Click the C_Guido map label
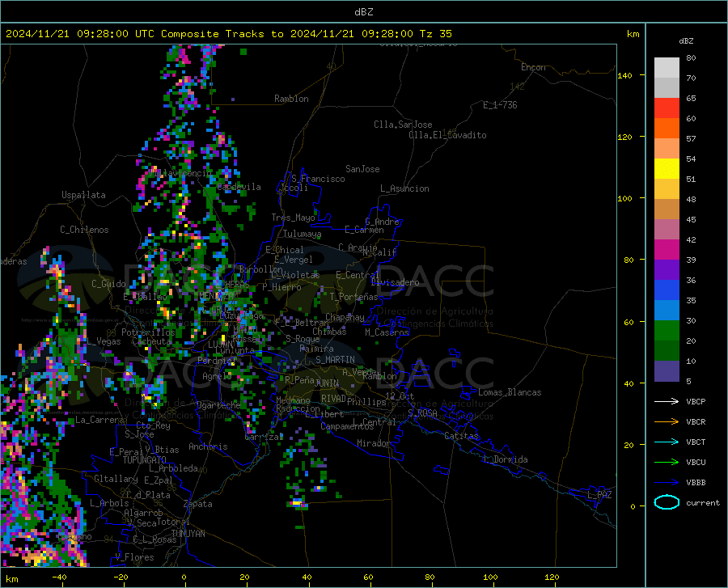Viewport: 728px width, 588px height. click(108, 284)
